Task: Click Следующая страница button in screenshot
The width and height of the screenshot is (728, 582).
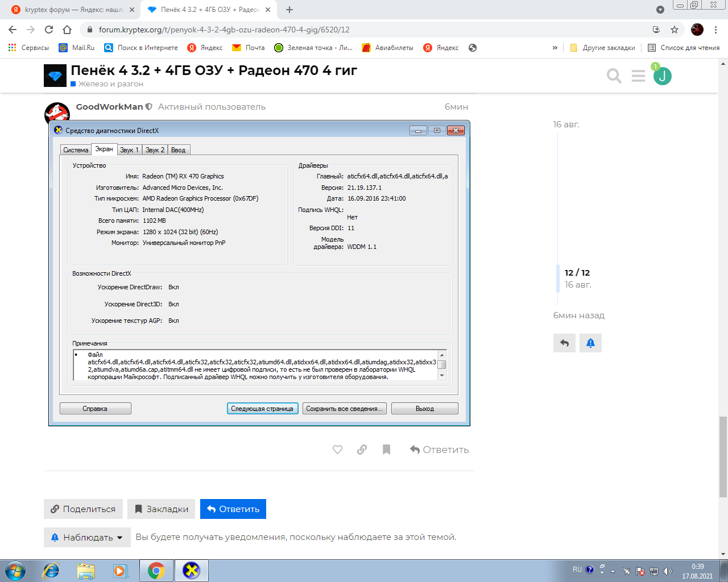Action: [x=262, y=409]
